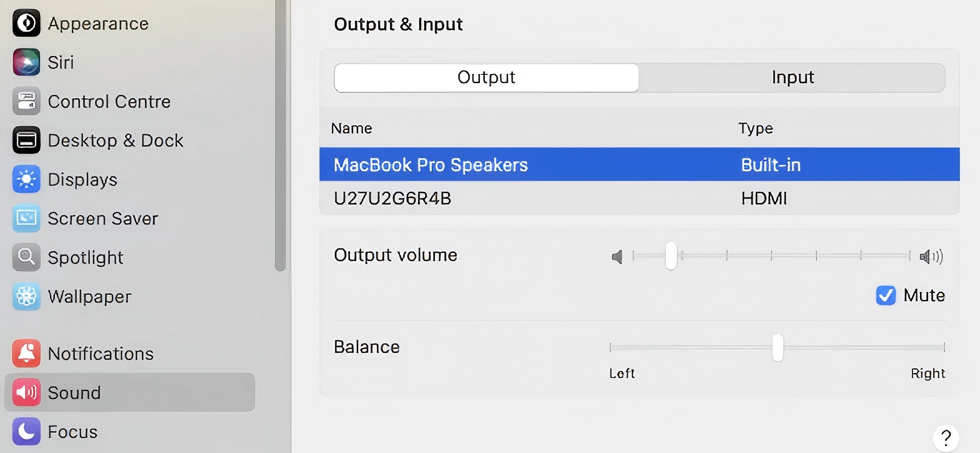This screenshot has height=453, width=980.
Task: Uncheck the Mute checkbox
Action: pos(886,296)
